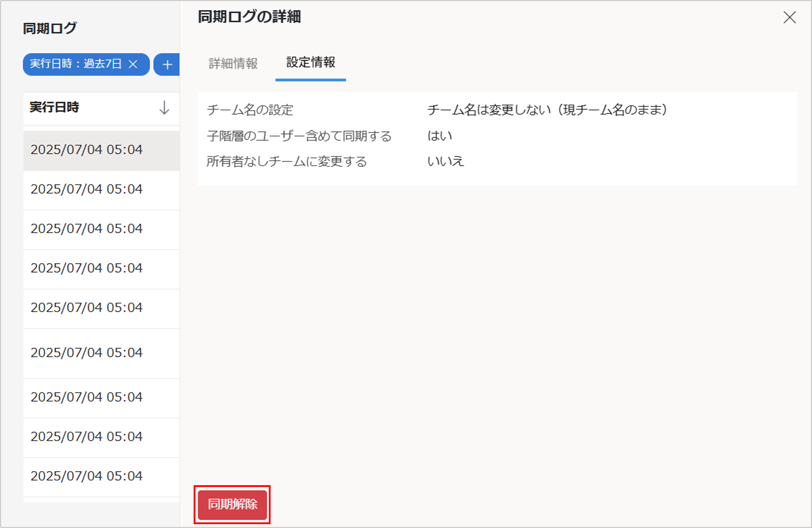Open the third log row in list
Viewport: 812px width, 528px height.
(x=87, y=229)
